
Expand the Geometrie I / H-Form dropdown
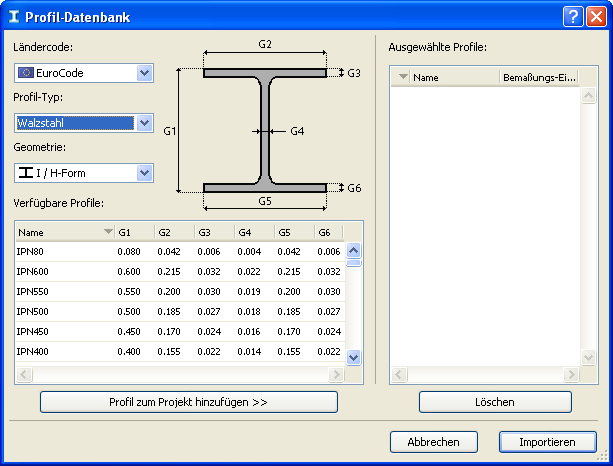click(144, 173)
